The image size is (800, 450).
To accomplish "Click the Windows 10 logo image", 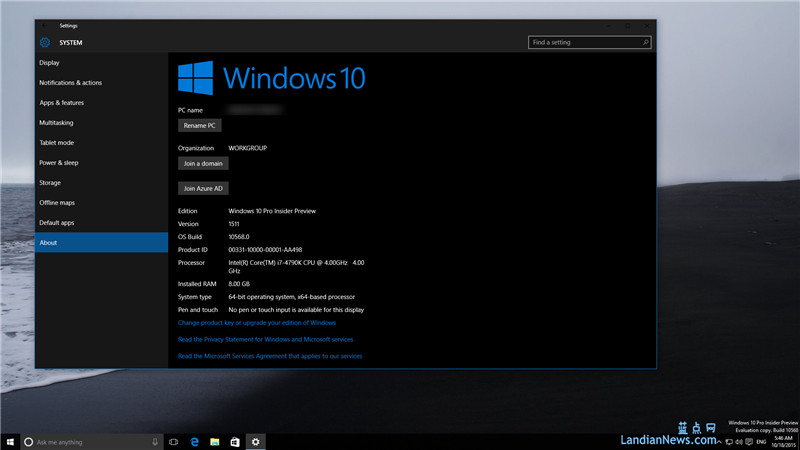I will click(271, 78).
